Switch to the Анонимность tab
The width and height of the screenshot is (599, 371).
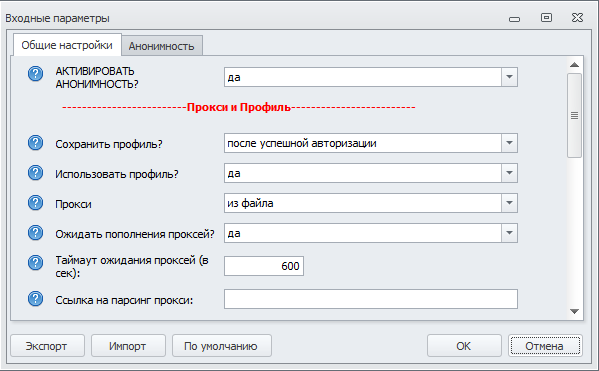(162, 46)
